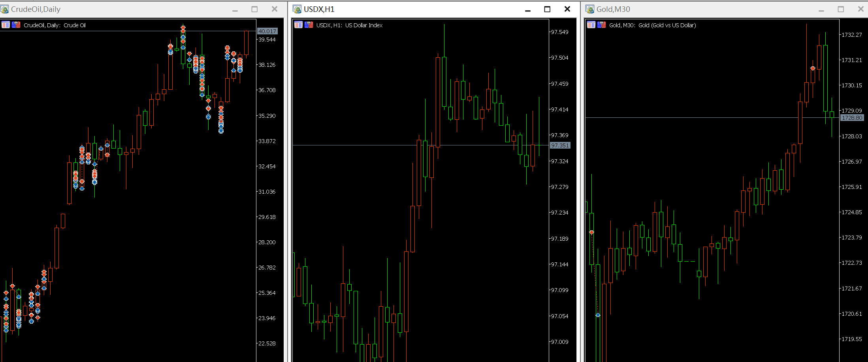Maximize the Gold,M30 chart window

point(841,9)
